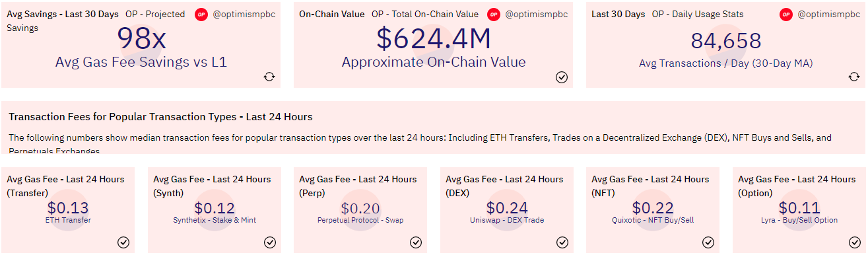The image size is (868, 255).
Task: Click checkmark icon on Uniswap DEX Trade card
Action: 562,242
